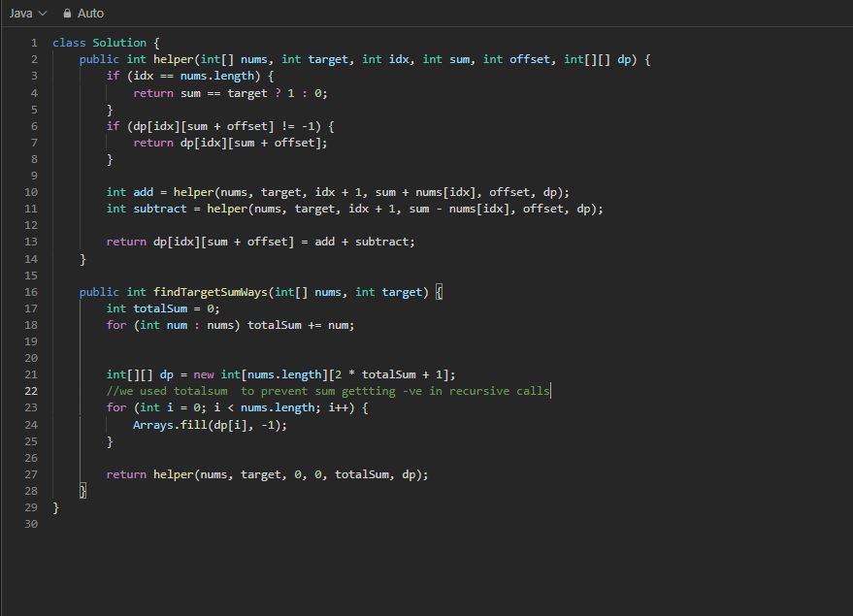Click 'Arrays.fill(dp[i], -1);' line

point(210,425)
